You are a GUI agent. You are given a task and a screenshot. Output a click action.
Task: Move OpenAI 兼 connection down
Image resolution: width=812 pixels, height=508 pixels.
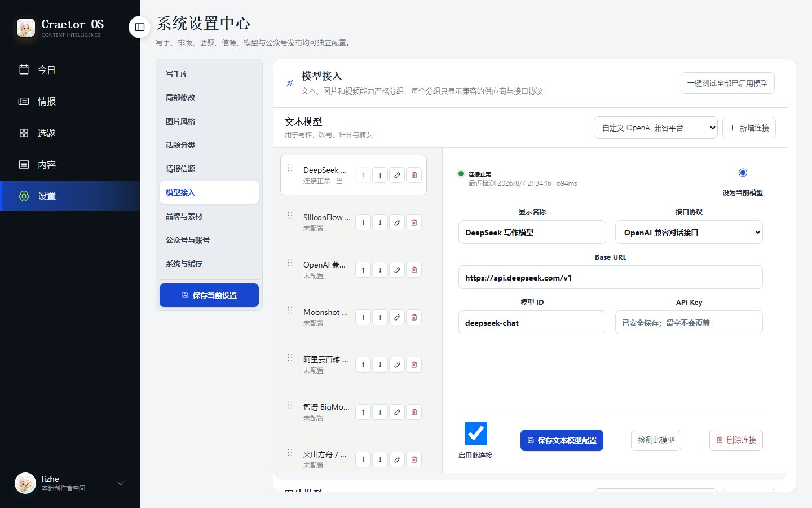[x=380, y=270]
